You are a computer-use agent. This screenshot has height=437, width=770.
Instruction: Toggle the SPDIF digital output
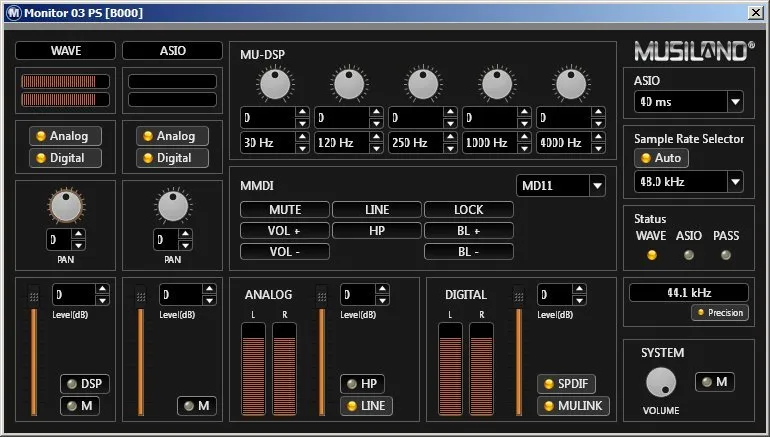click(x=566, y=384)
